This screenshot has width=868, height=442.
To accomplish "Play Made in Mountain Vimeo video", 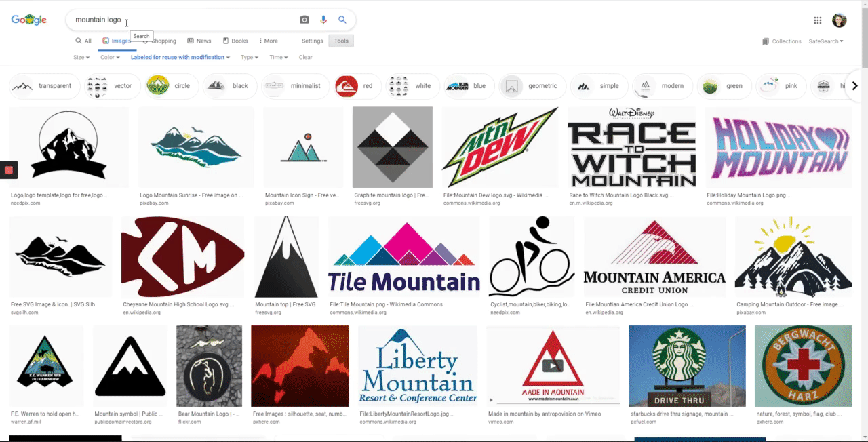I will click(553, 366).
